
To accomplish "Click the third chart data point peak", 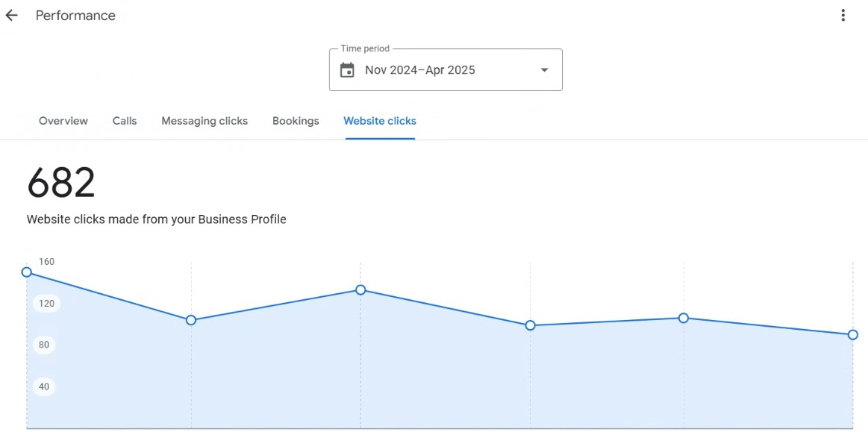I will coord(360,289).
